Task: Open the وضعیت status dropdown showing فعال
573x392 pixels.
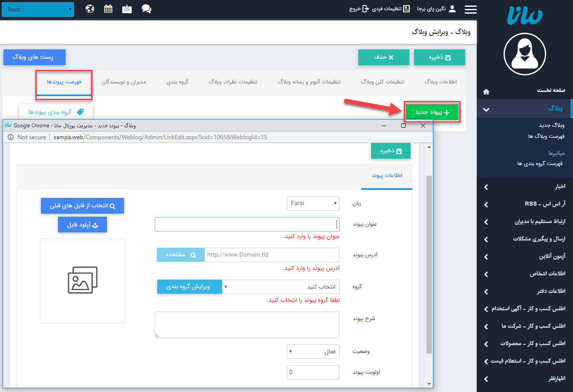Action: (x=313, y=351)
